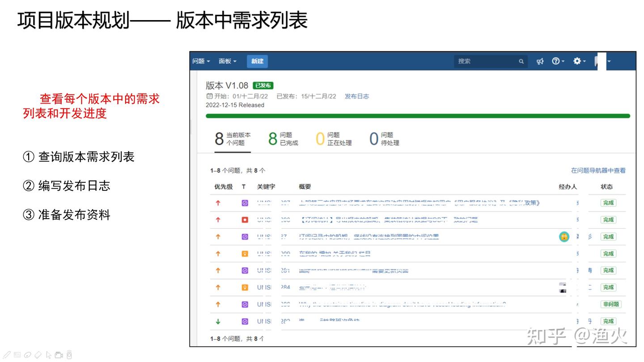Click 在问题导航器中查看 link

598,170
